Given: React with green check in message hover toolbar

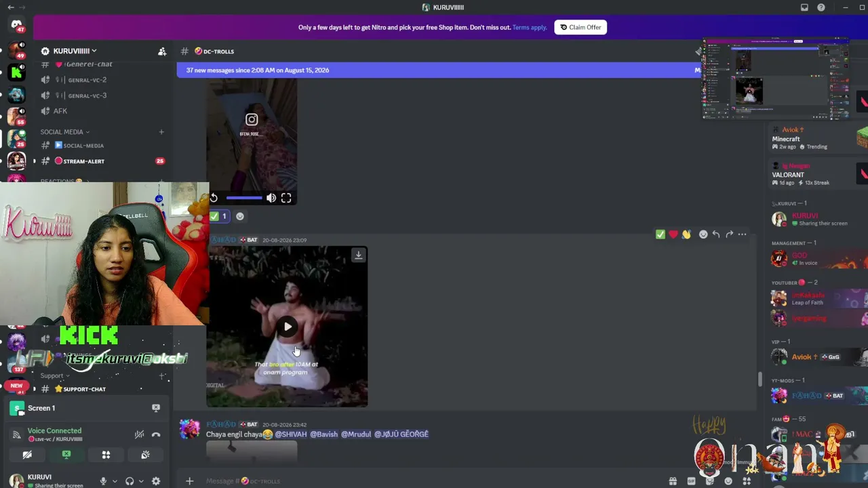Looking at the screenshot, I should [660, 235].
